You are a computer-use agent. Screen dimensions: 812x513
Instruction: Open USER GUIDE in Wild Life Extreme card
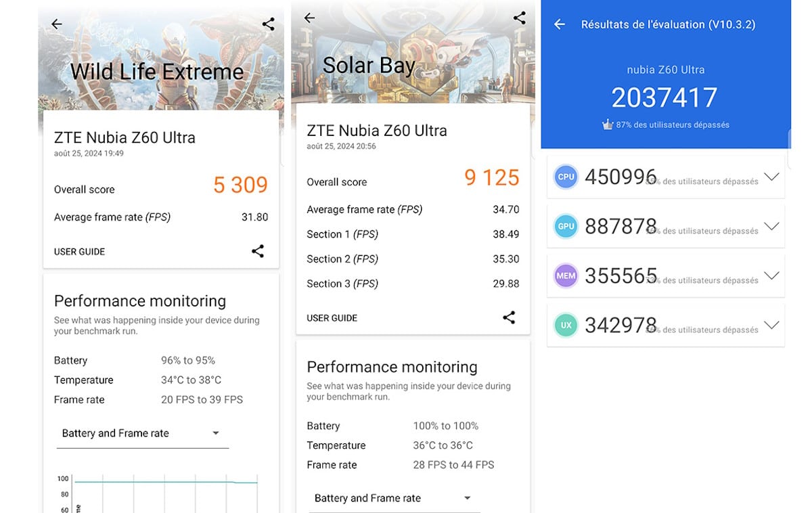pyautogui.click(x=79, y=252)
